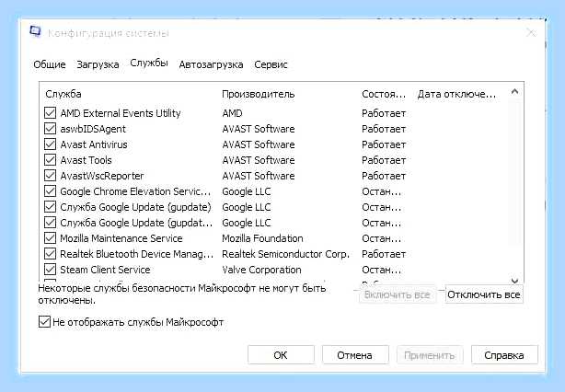The width and height of the screenshot is (565, 392).
Task: Go to the Автозагрузка tab
Action: (x=211, y=64)
